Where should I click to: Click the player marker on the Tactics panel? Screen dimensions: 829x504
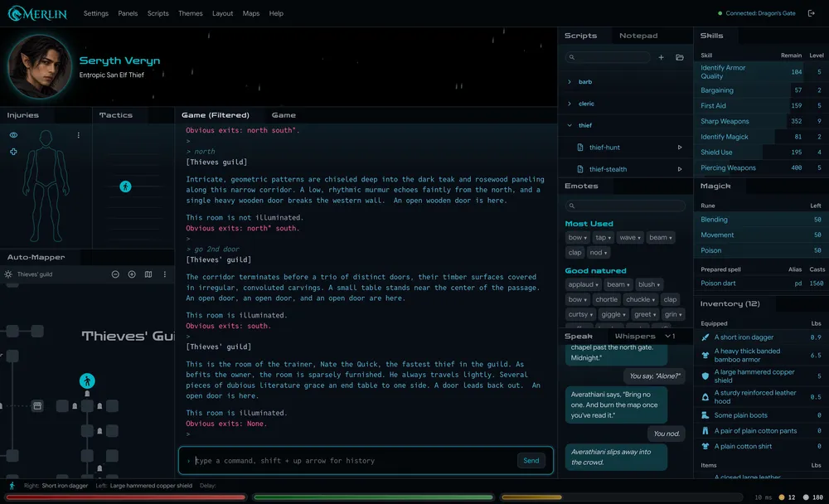point(125,187)
